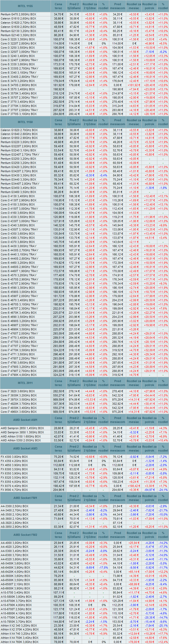The height and width of the screenshot is (644, 169).
Task: Click -1,38 € half-year difference for Pentium G3450
Action: pos(150,188)
